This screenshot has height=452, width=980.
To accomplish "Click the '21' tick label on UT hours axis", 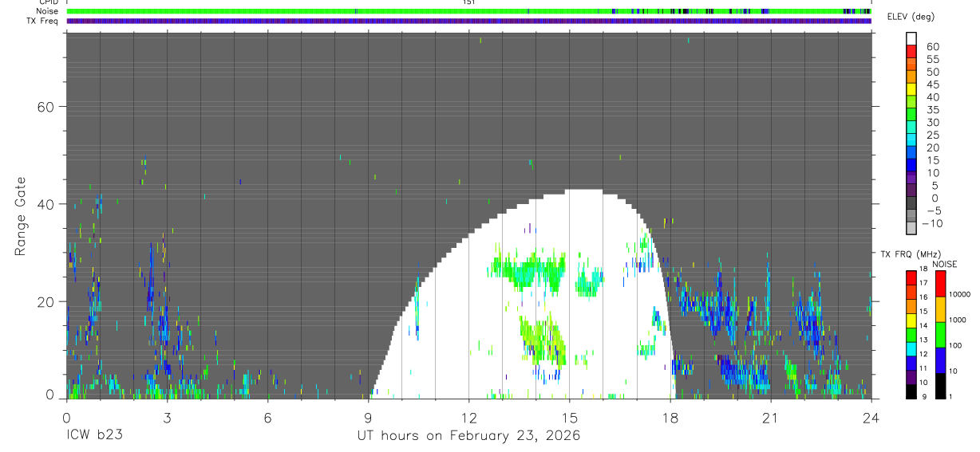I will click(770, 418).
